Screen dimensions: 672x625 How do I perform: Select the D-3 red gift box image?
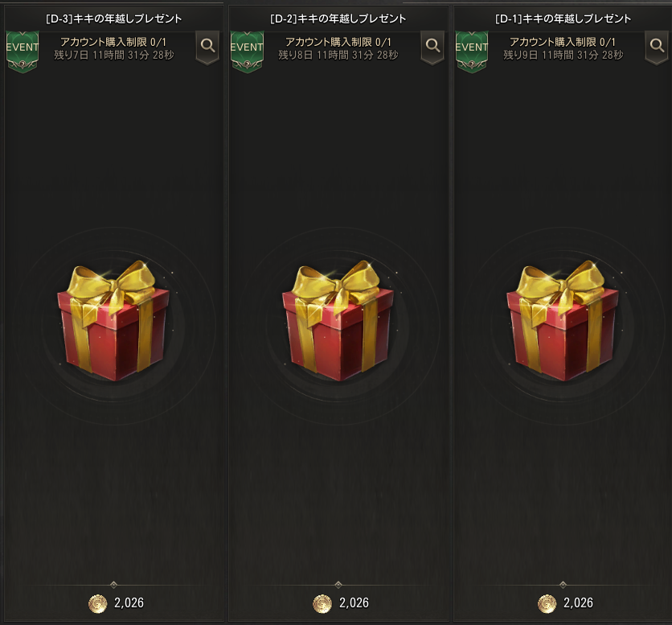pyautogui.click(x=113, y=321)
